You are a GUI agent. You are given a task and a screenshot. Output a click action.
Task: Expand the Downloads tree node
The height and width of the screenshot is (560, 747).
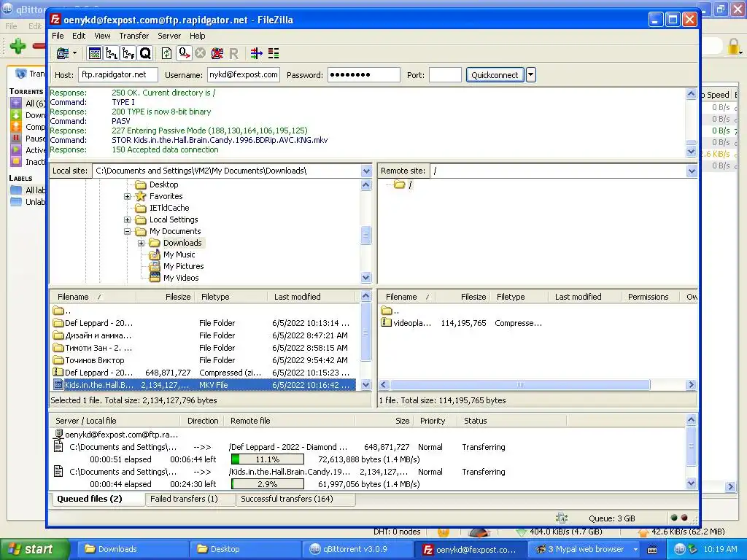pyautogui.click(x=141, y=244)
